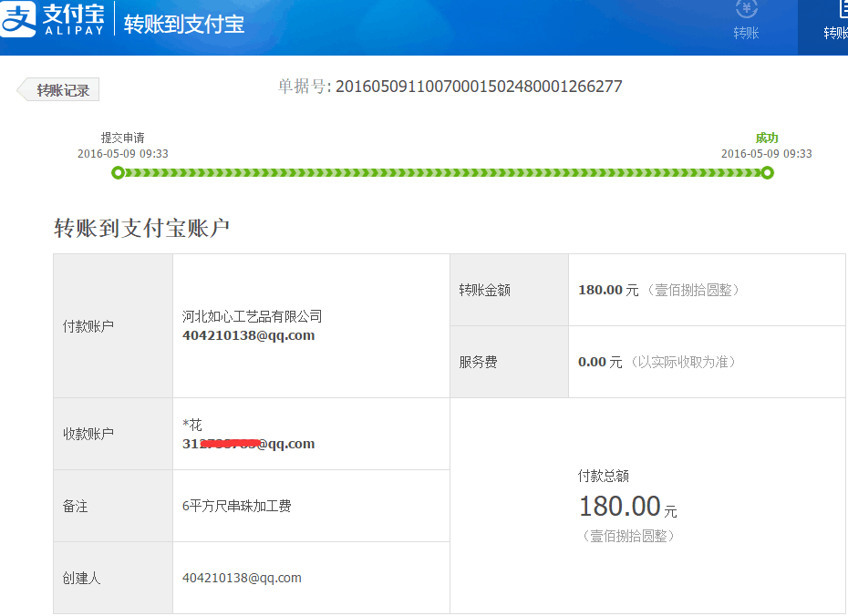Viewport: 848px width, 616px height.
Task: Click the 成功 end circle marker
Action: 768,173
